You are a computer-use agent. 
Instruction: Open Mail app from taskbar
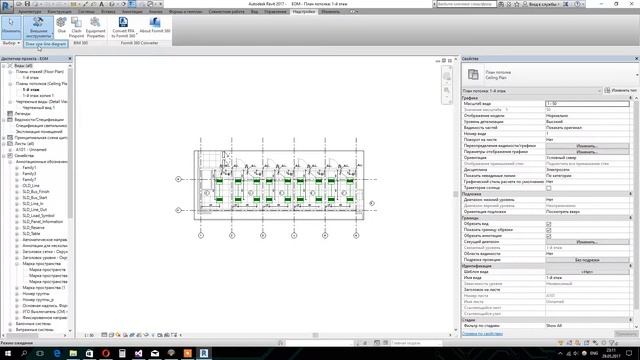(x=155, y=353)
